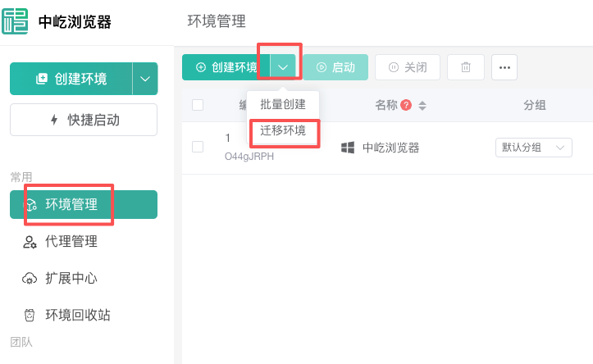Click the trash delete icon in toolbar
This screenshot has width=593, height=364.
pyautogui.click(x=466, y=67)
